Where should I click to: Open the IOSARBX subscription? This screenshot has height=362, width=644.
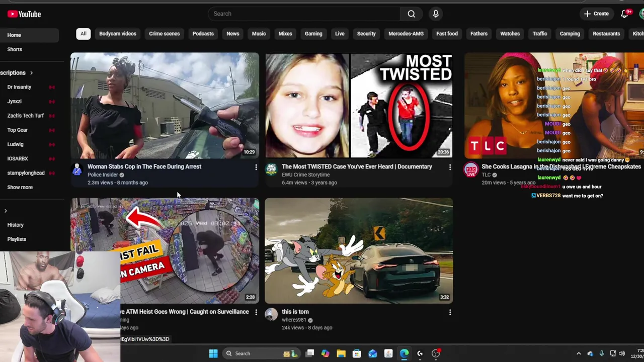coord(18,158)
